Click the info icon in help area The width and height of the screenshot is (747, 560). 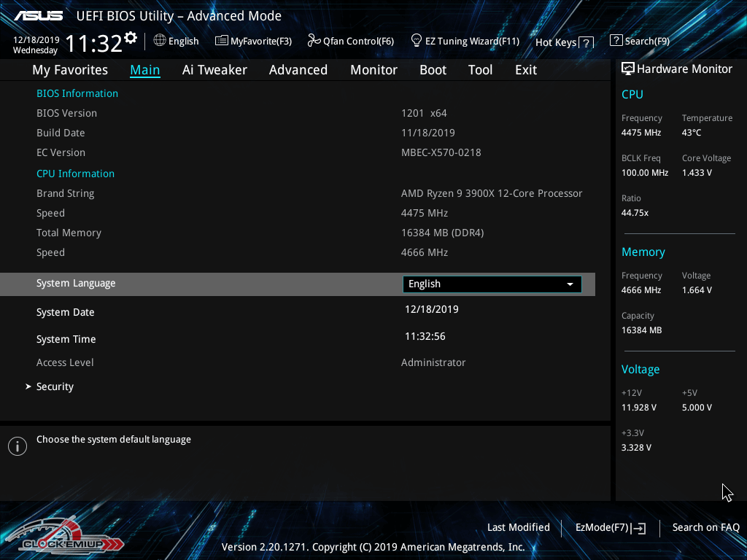(x=18, y=446)
